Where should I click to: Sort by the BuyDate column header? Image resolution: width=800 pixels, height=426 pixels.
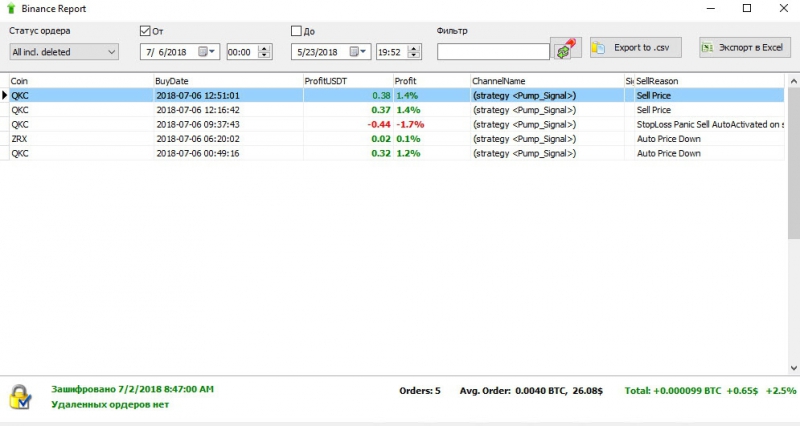point(228,81)
